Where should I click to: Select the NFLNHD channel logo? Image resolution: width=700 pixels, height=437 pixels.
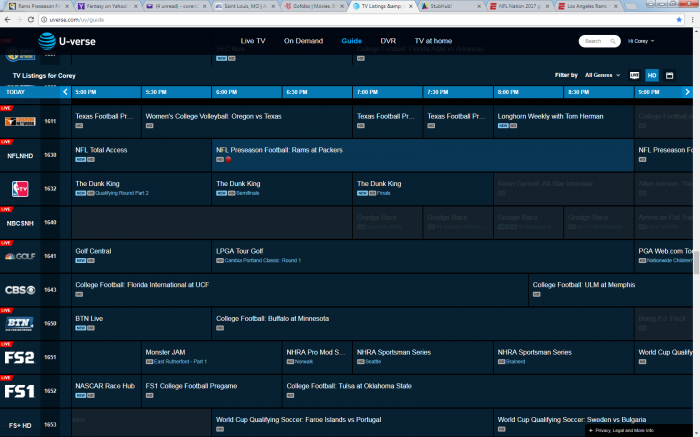point(20,155)
